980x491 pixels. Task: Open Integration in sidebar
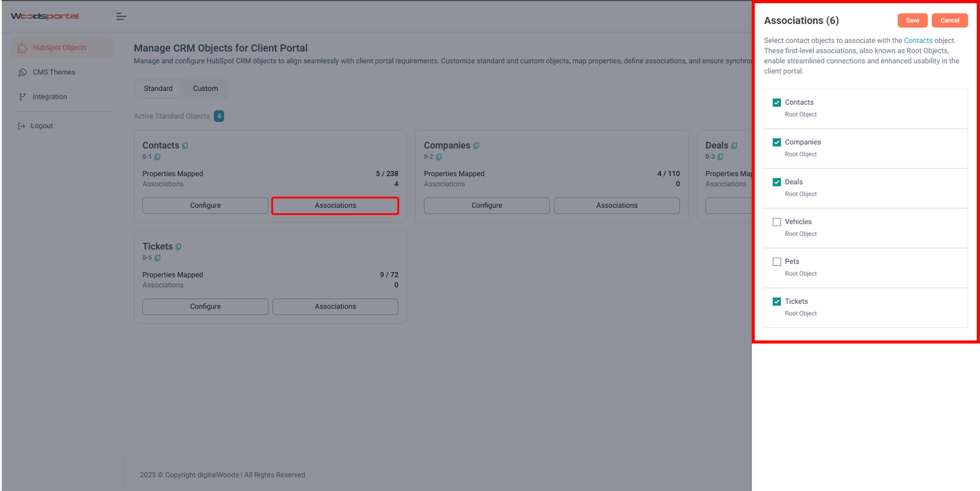click(x=62, y=97)
